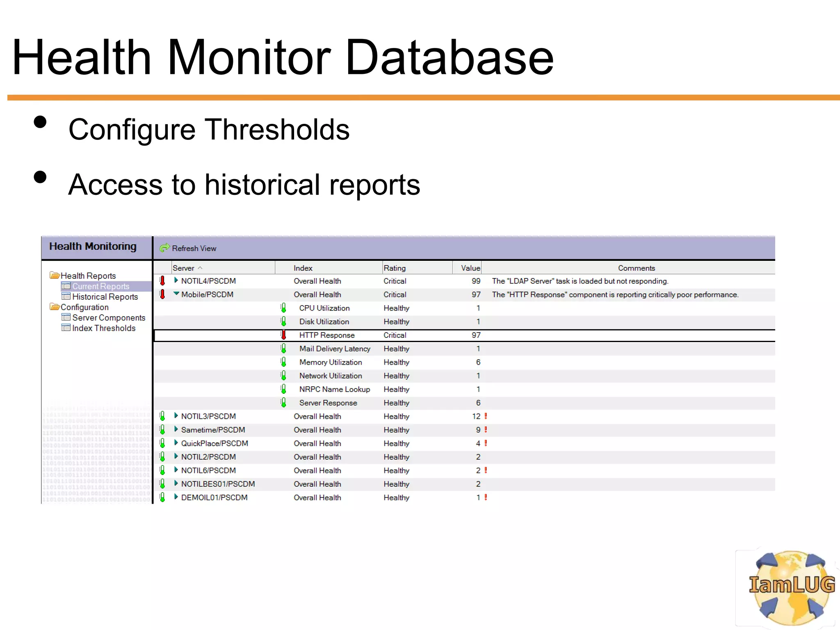Viewport: 840px width, 630px height.
Task: Click red exclamation alert on Sametime row
Action: coord(486,429)
